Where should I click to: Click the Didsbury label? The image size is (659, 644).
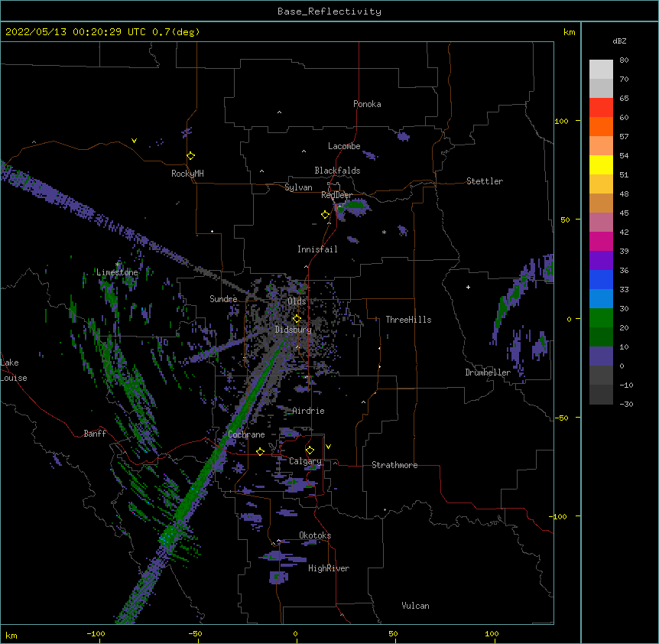point(294,330)
